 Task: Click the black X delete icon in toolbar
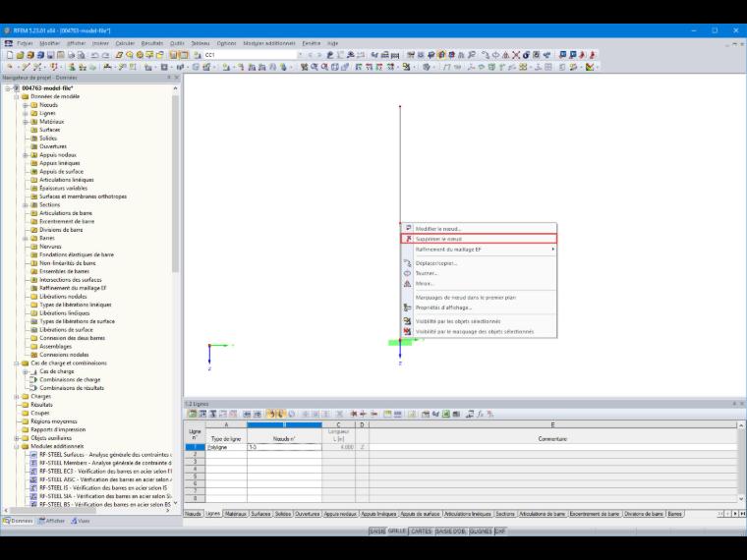(516, 55)
